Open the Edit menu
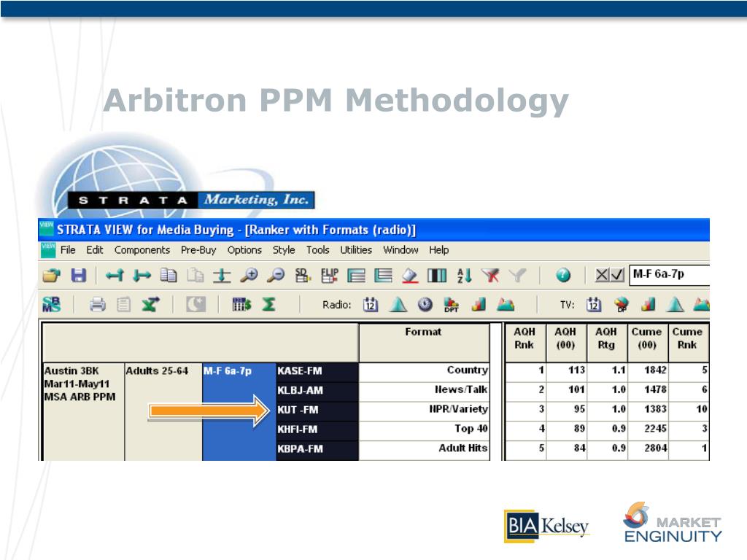The width and height of the screenshot is (747, 560). click(94, 250)
